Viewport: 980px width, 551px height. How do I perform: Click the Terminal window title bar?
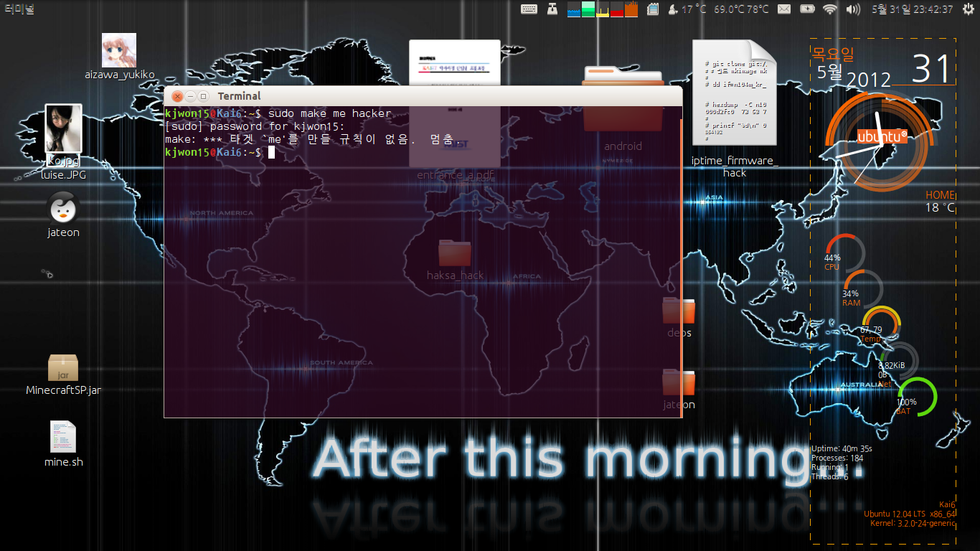click(430, 96)
